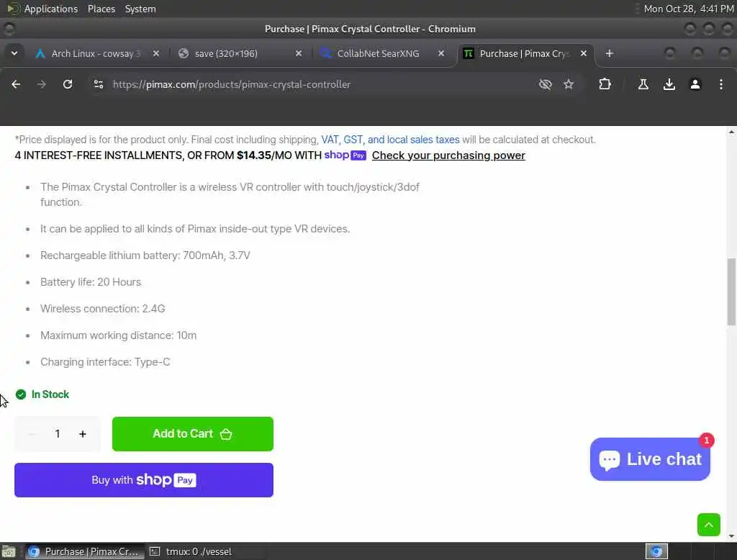Open the Downloads toolbar icon
737x560 pixels.
[669, 85]
